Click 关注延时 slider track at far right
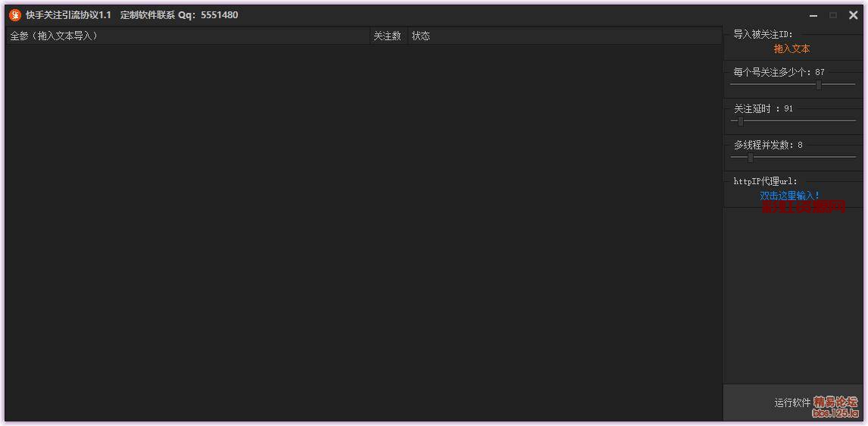Screen dimensions: 868x426 tap(853, 121)
